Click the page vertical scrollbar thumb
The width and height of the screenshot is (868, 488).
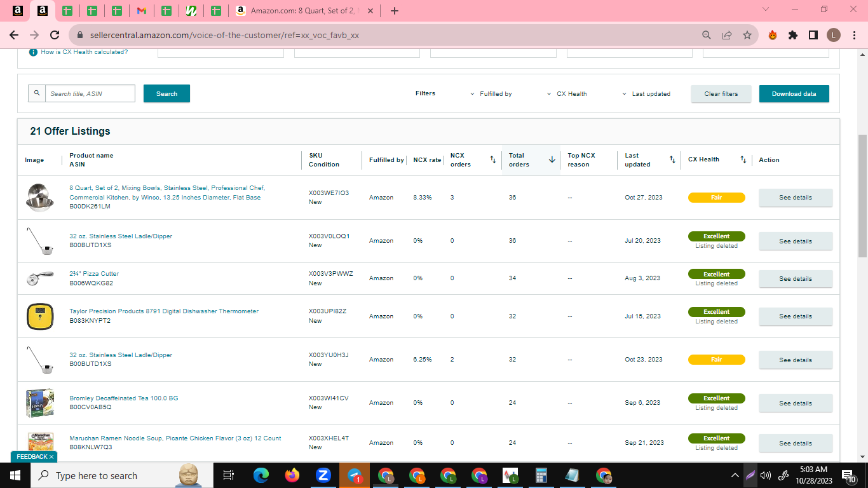point(862,196)
